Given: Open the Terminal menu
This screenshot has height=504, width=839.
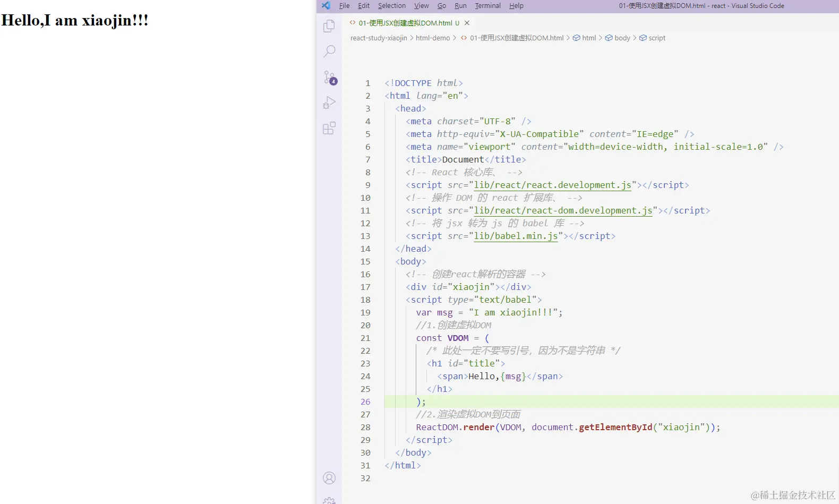Looking at the screenshot, I should (487, 6).
